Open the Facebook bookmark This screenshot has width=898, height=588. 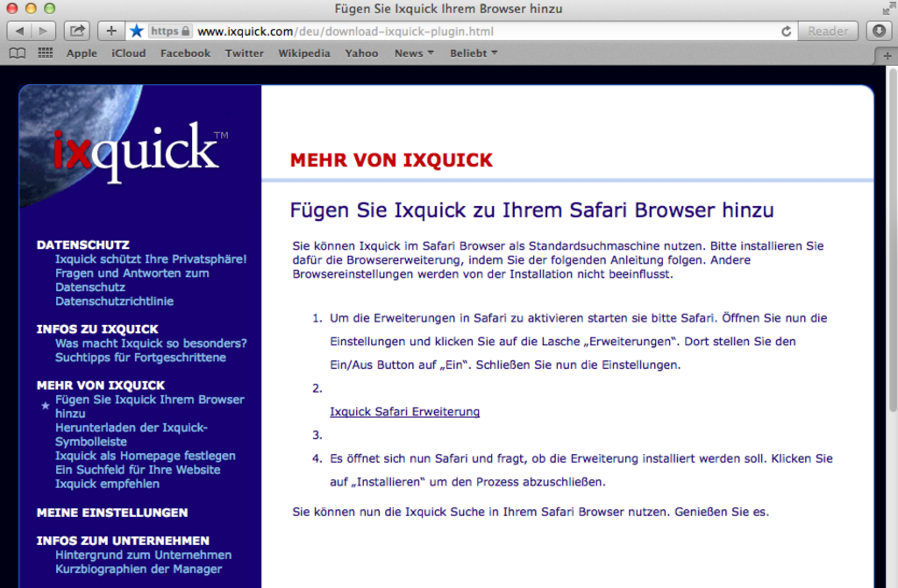(185, 53)
